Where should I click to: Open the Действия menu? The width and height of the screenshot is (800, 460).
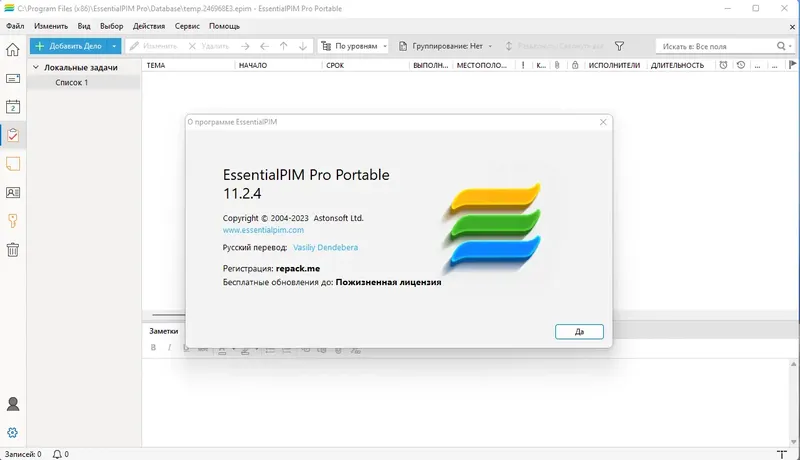[149, 26]
